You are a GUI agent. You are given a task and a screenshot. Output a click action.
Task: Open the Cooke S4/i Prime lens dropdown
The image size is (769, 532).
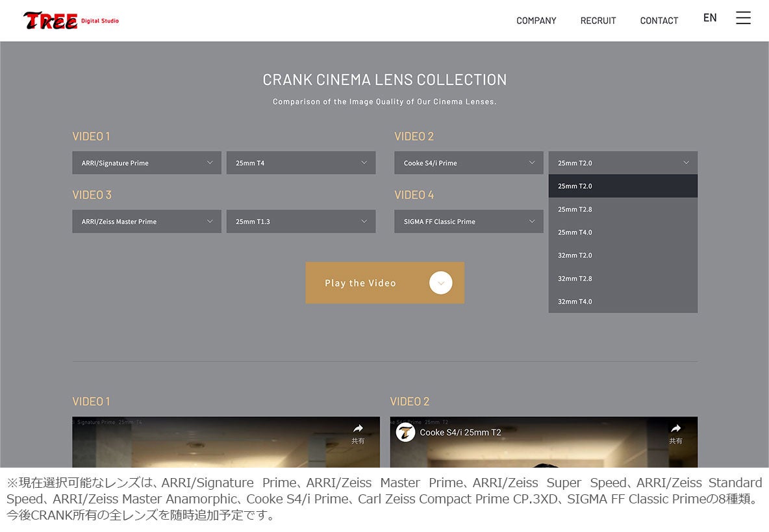coord(469,163)
